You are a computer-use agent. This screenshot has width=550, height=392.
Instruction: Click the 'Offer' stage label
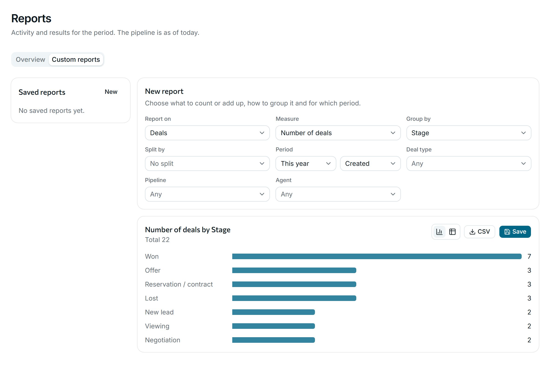(153, 270)
